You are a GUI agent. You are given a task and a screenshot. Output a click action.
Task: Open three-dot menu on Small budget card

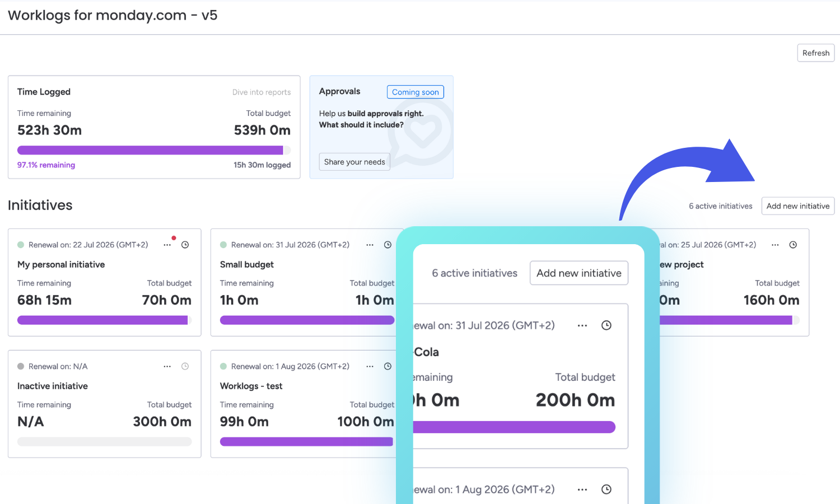click(370, 245)
